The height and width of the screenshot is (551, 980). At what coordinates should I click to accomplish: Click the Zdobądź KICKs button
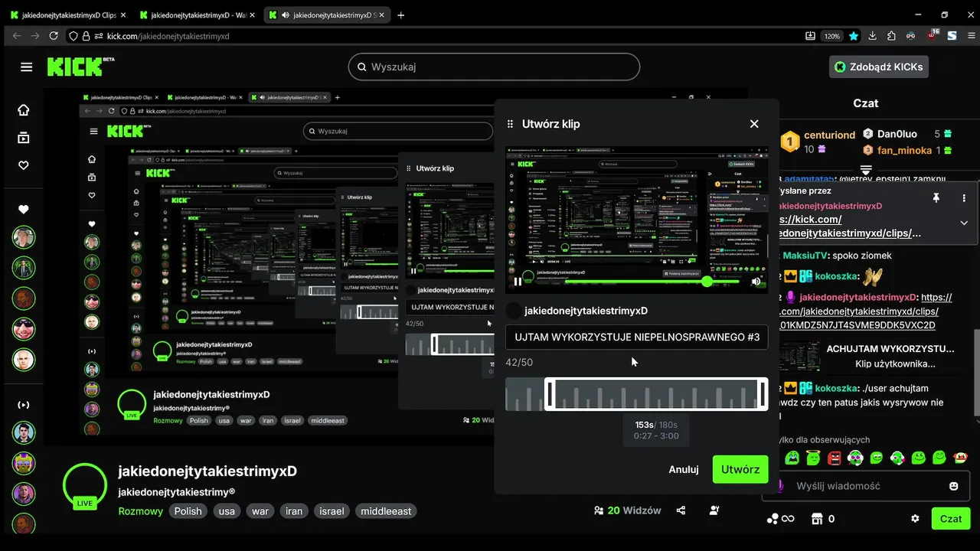click(x=879, y=67)
